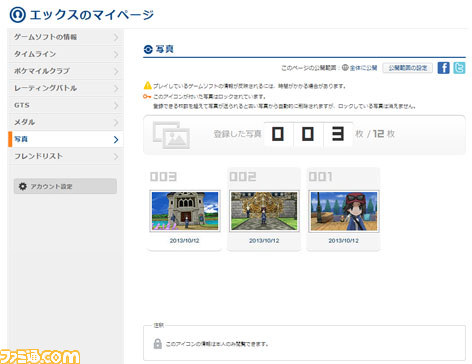Click the Poké Ball icon beside 写真 heading

(148, 49)
